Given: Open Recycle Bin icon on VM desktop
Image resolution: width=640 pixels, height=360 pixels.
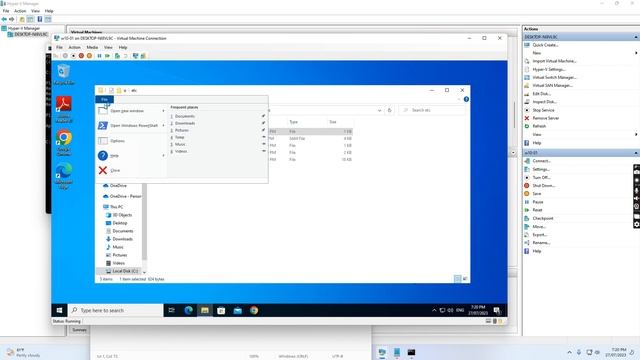Looking at the screenshot, I should [64, 74].
